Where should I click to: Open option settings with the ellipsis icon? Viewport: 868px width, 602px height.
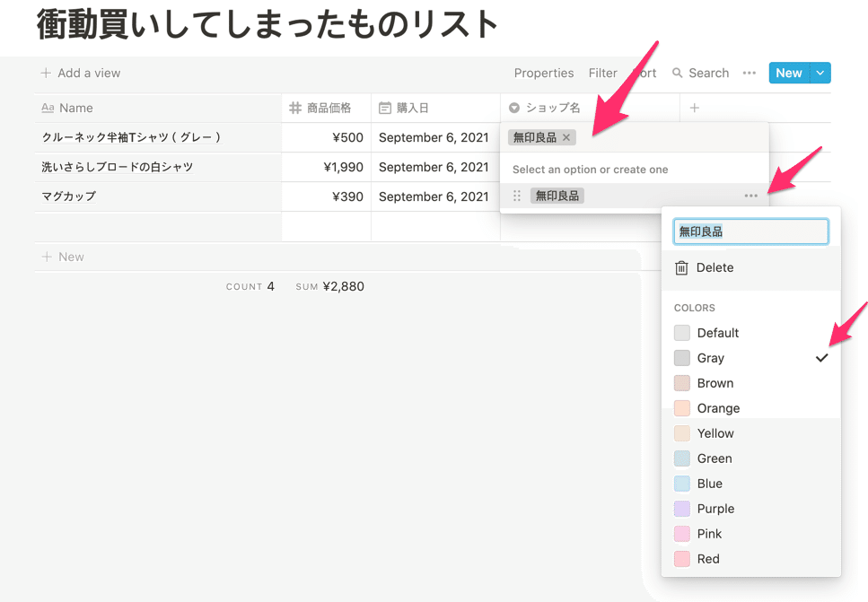[x=751, y=196]
